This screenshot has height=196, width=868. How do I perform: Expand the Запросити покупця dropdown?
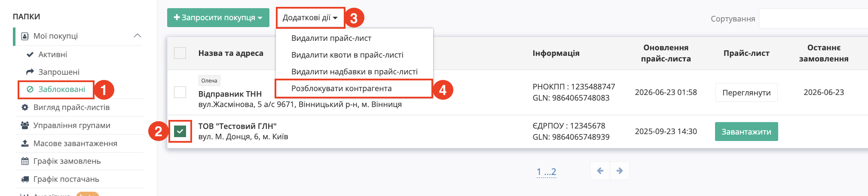(218, 18)
